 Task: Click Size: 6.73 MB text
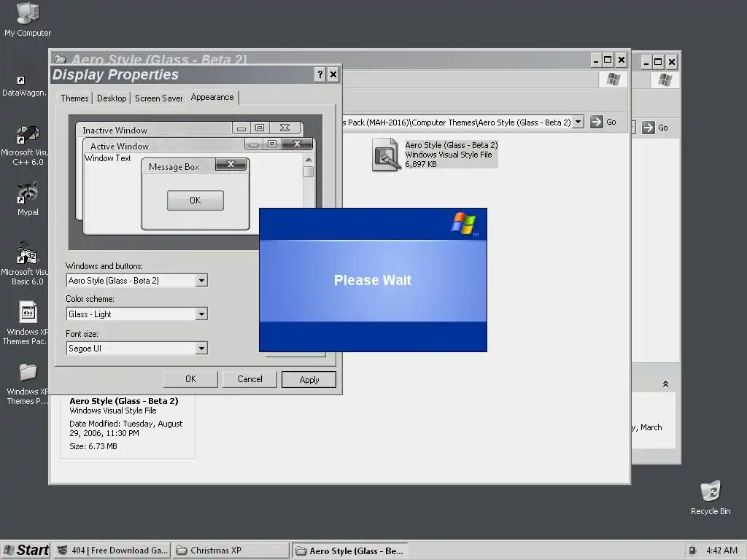coord(93,446)
